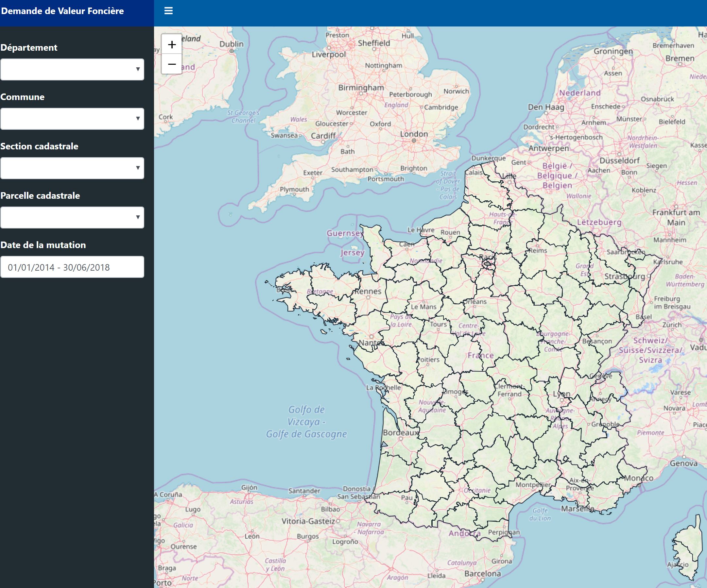Click the Poitiers label on the map

tap(428, 360)
